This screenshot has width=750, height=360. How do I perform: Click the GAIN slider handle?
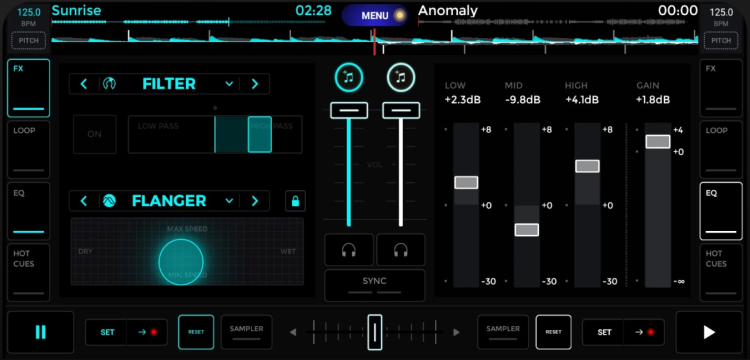point(658,142)
